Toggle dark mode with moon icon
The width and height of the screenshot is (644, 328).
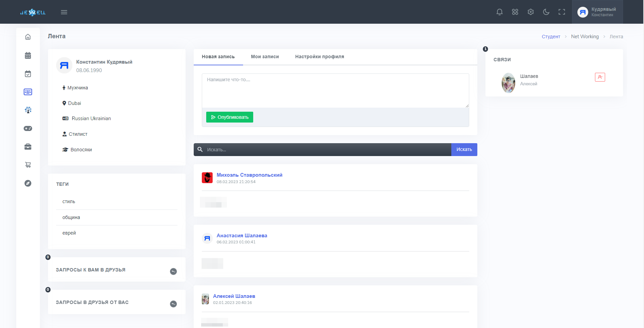point(546,12)
